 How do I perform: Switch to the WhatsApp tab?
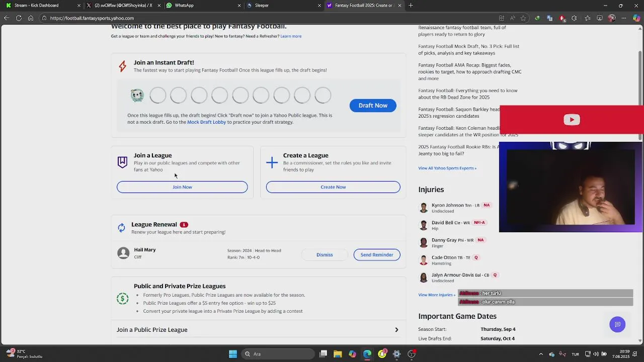(203, 6)
